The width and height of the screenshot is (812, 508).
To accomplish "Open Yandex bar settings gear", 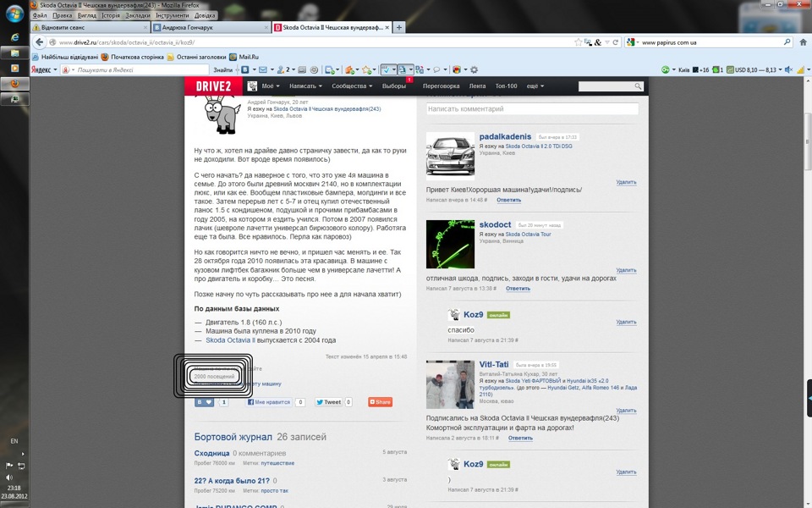I will coord(474,70).
